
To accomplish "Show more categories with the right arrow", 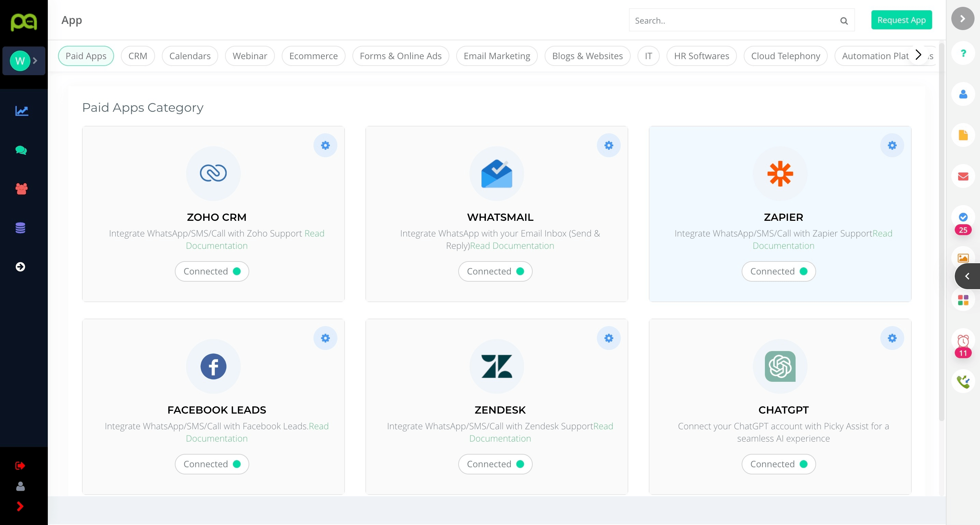I will (x=919, y=55).
